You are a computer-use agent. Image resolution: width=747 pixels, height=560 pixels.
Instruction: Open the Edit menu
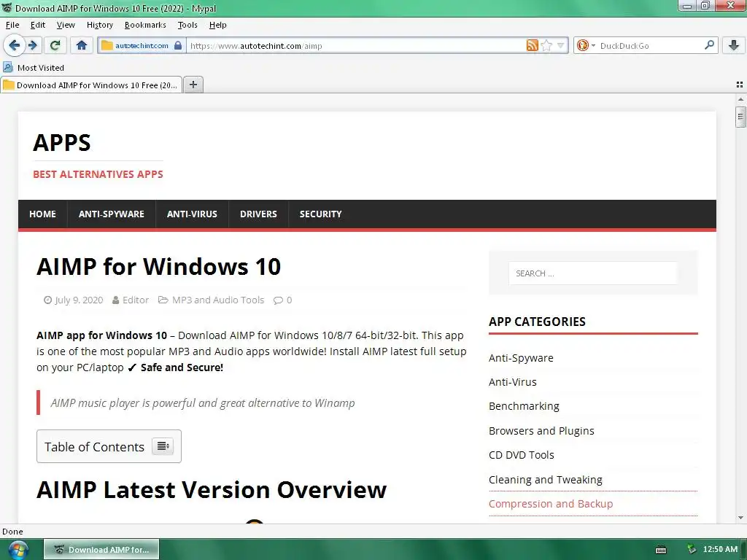38,25
